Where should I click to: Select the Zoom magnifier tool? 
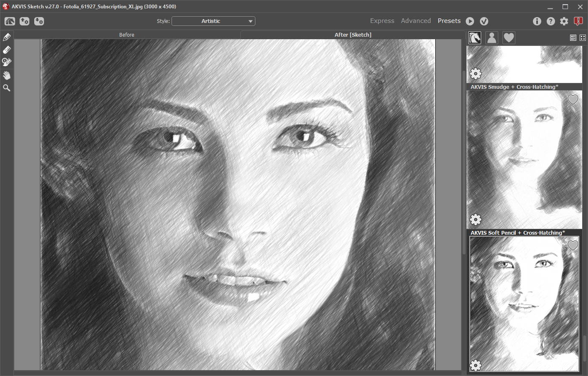7,88
